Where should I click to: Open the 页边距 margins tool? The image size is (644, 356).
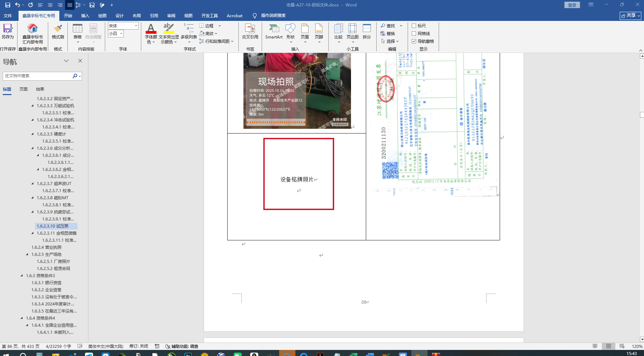(353, 33)
